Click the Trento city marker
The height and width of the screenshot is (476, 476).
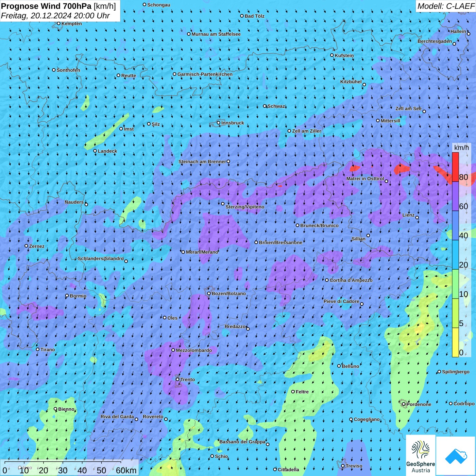point(177,379)
